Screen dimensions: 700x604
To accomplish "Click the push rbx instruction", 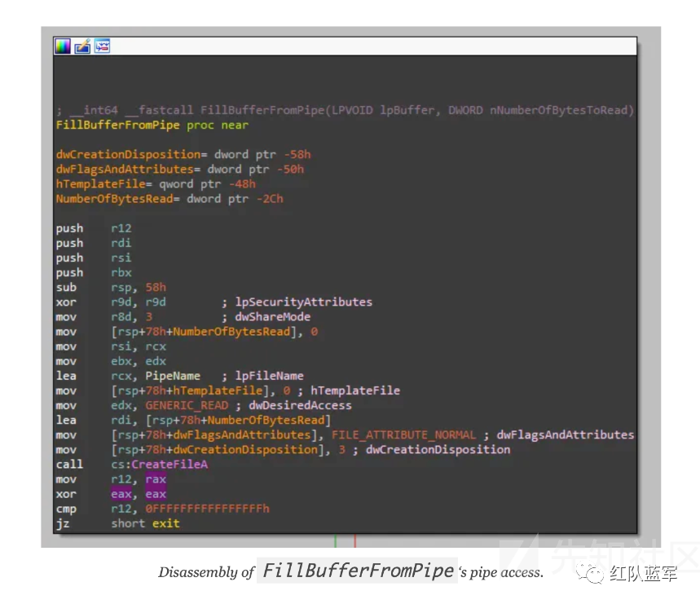I will point(94,272).
